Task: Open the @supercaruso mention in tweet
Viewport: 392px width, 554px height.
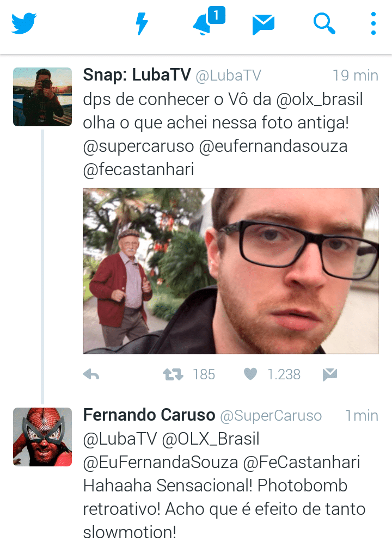Action: 138,146
